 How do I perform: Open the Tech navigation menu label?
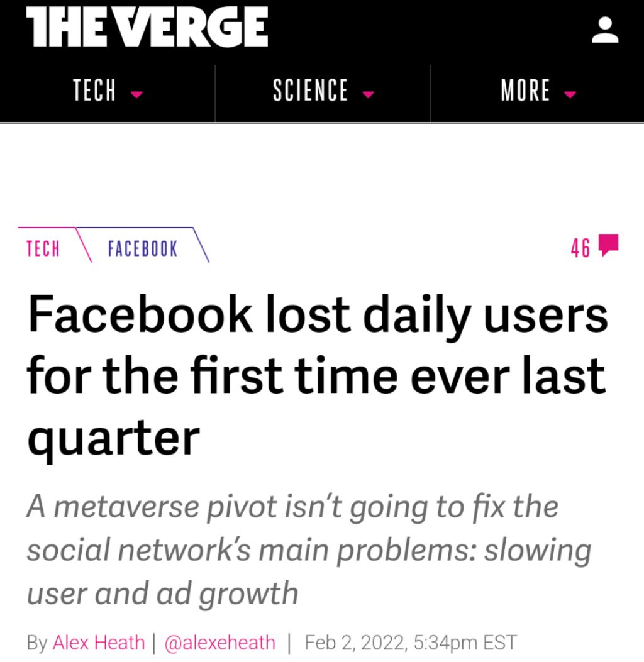[x=95, y=91]
